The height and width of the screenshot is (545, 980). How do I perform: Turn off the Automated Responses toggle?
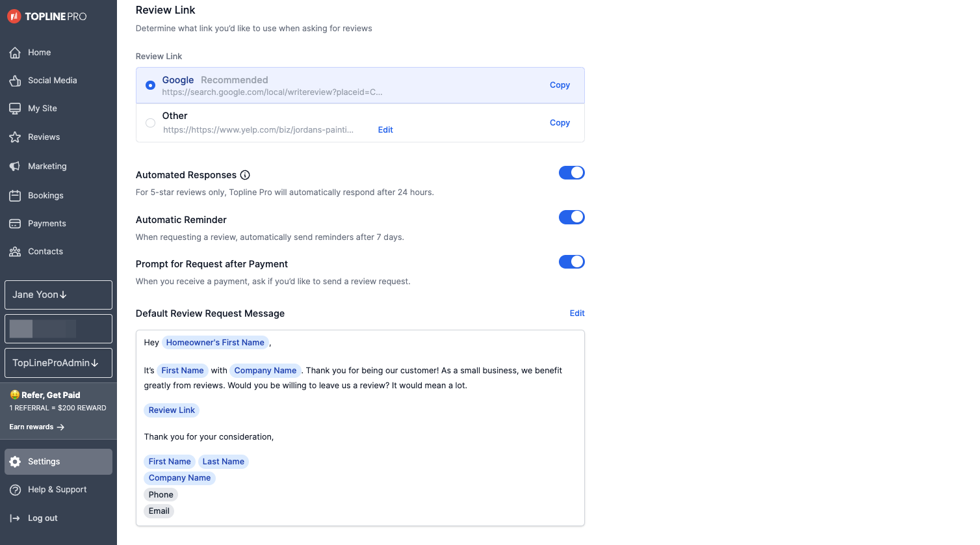point(572,172)
